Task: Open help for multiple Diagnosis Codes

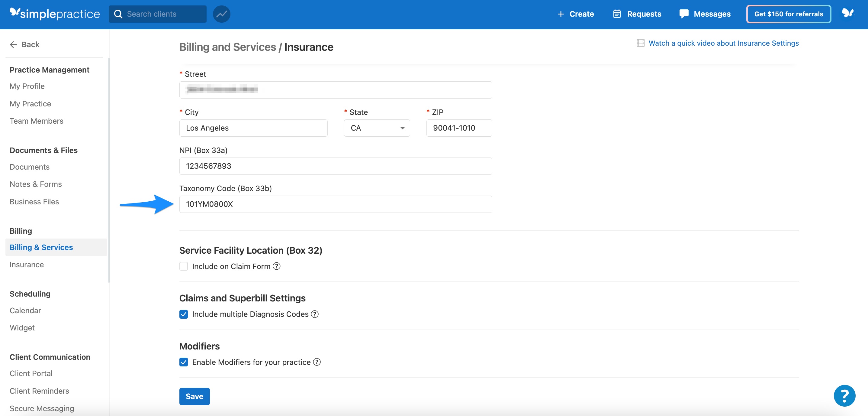Action: [x=314, y=314]
